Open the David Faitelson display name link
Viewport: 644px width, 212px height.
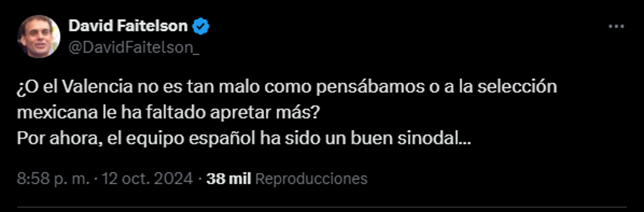129,25
